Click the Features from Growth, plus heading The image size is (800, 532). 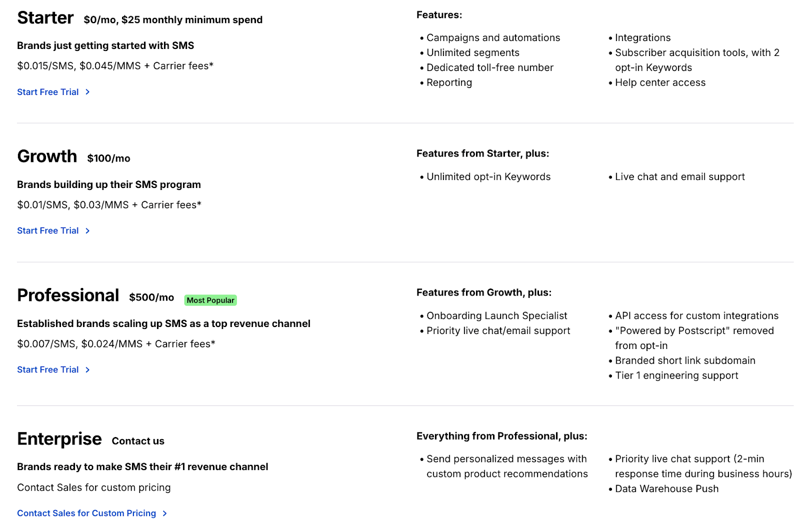pos(484,292)
